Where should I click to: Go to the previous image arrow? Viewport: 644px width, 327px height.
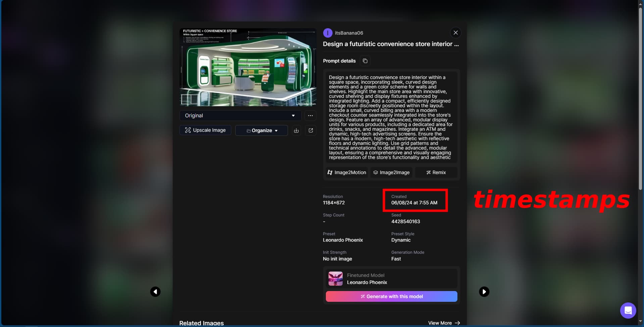155,291
